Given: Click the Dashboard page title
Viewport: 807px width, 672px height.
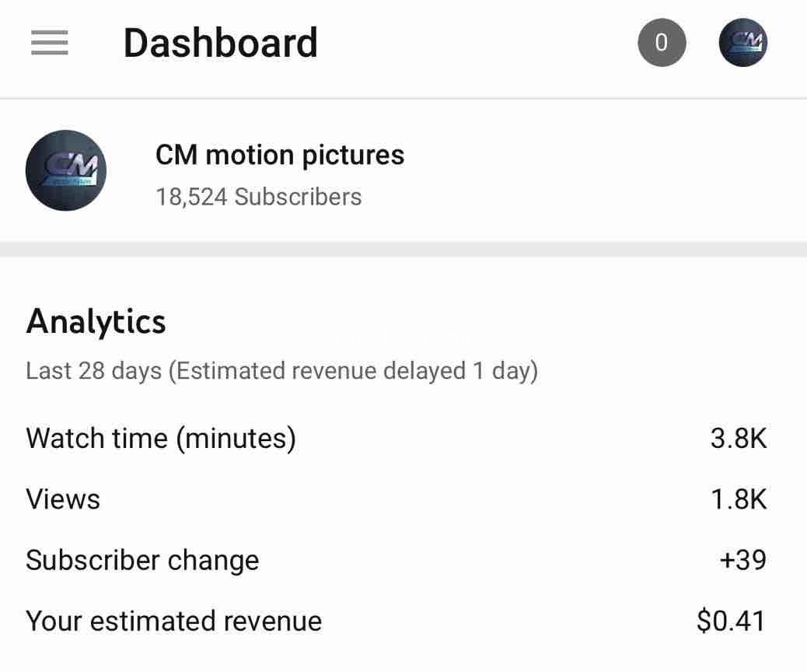Looking at the screenshot, I should (x=220, y=43).
